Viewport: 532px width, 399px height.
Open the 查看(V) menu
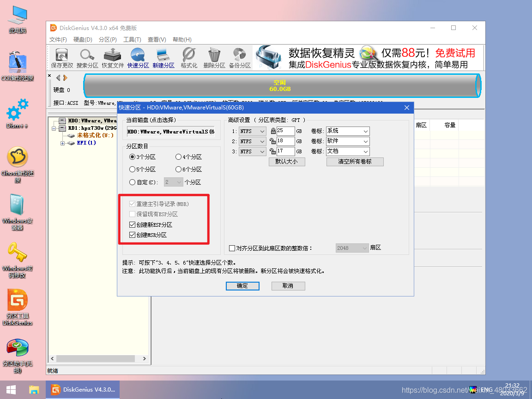click(157, 40)
